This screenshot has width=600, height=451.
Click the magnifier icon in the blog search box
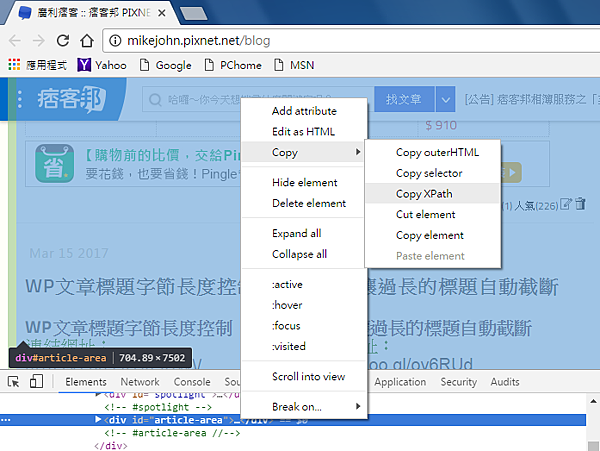pos(155,100)
